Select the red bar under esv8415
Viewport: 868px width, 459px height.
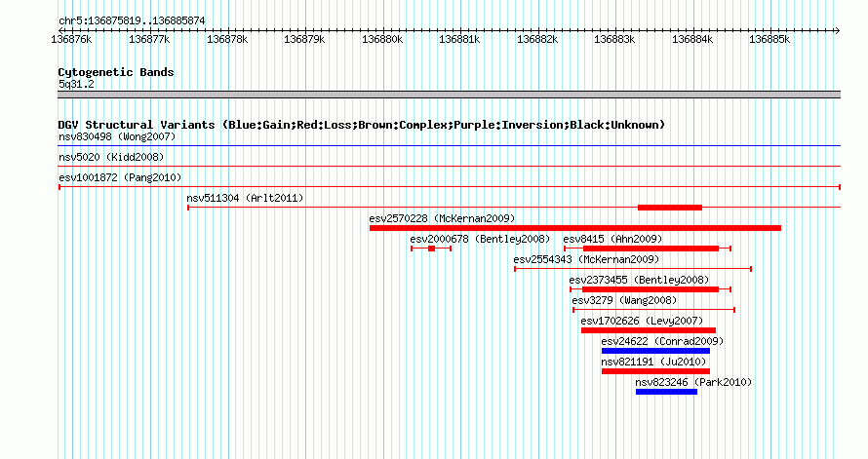651,249
